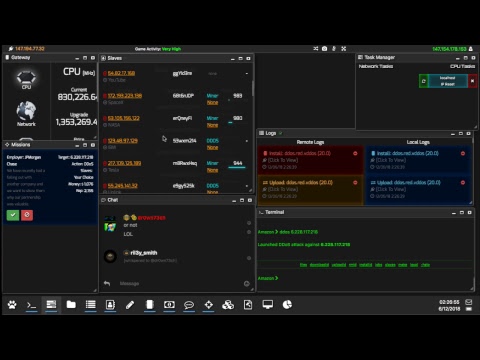Click username ril3y_smith in Chat
The height and width of the screenshot is (360, 480).
point(144,253)
